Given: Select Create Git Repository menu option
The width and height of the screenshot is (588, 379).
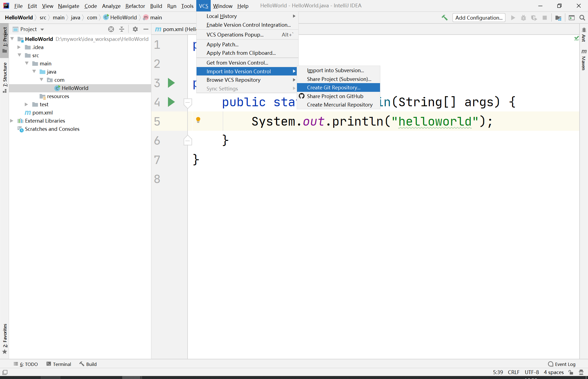Looking at the screenshot, I should coord(333,87).
